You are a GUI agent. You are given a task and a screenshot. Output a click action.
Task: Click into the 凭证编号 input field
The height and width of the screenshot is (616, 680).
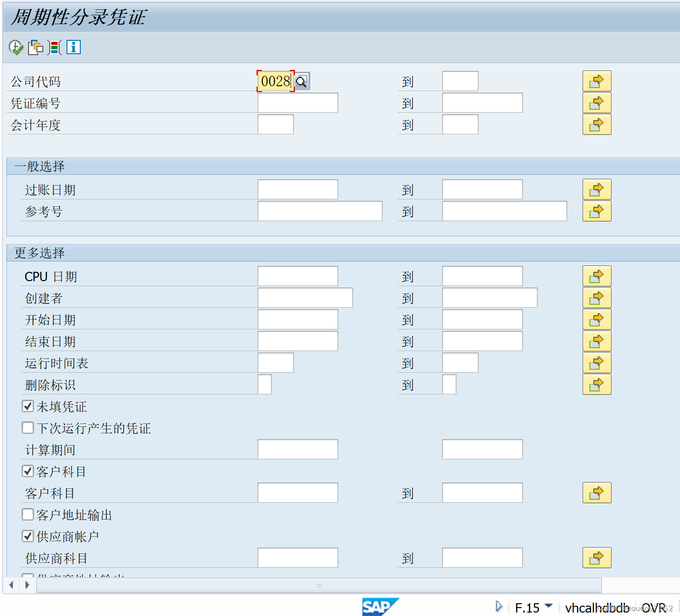point(297,102)
